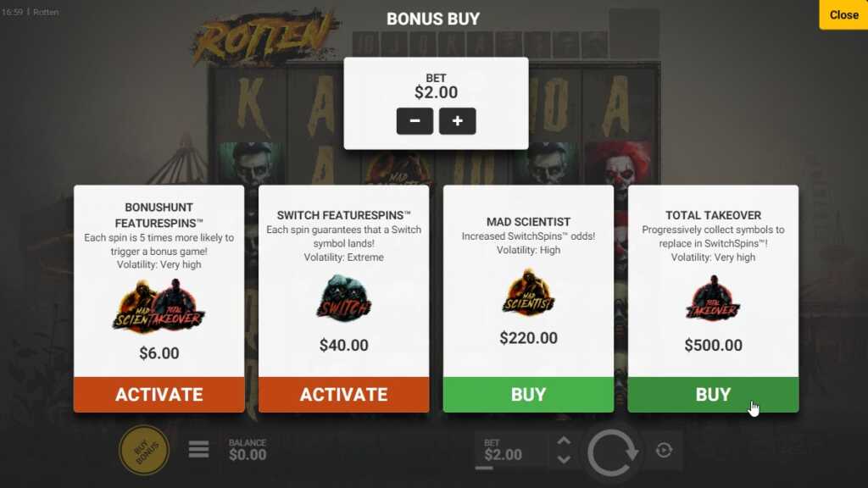Close the Bonus Buy overlay
Viewport: 868px width, 488px height.
[x=843, y=15]
